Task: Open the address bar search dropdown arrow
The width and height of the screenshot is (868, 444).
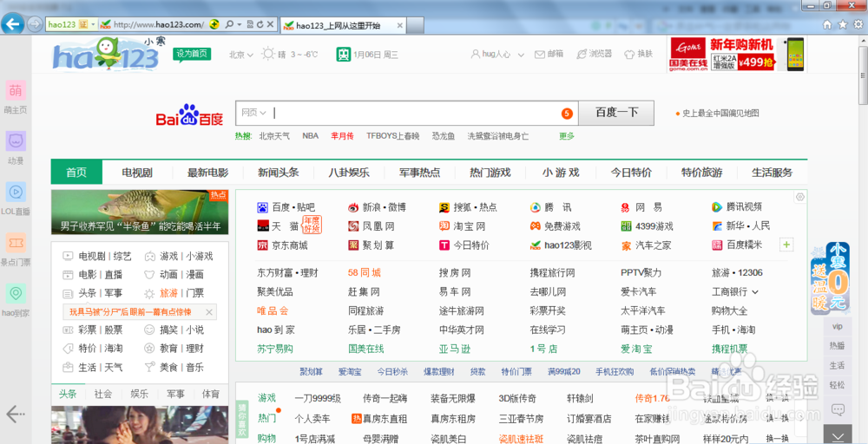Action: (x=239, y=24)
